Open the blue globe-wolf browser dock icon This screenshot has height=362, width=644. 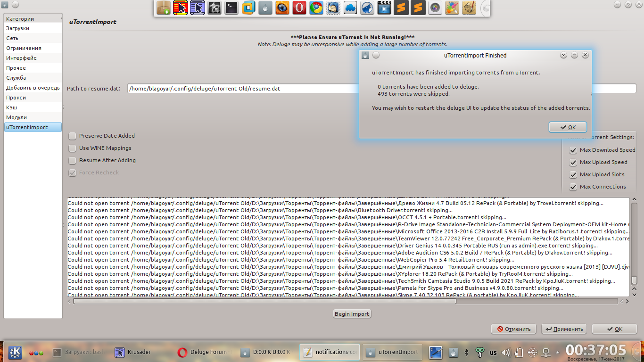[367, 8]
